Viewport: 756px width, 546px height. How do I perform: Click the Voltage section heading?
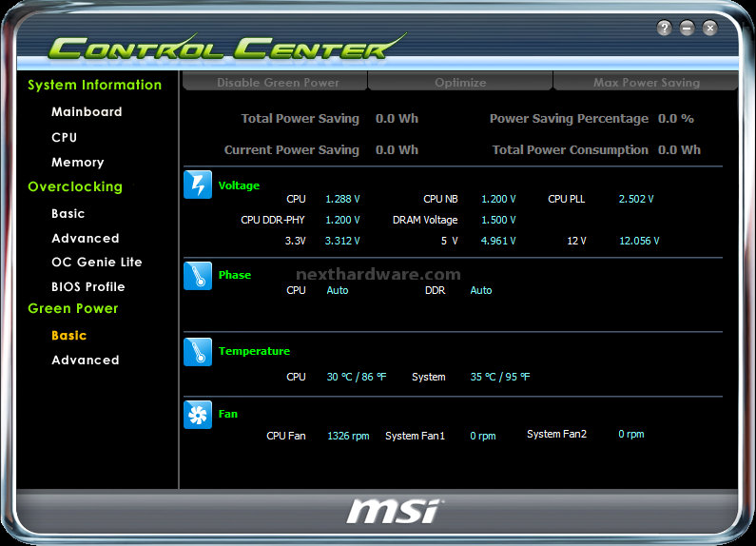[x=239, y=185]
